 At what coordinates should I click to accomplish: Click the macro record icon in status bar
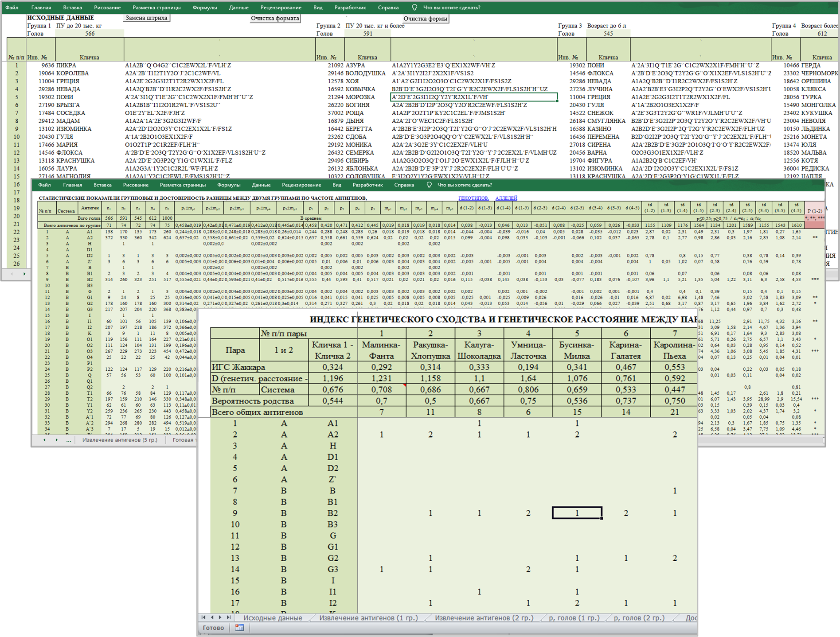pos(239,628)
